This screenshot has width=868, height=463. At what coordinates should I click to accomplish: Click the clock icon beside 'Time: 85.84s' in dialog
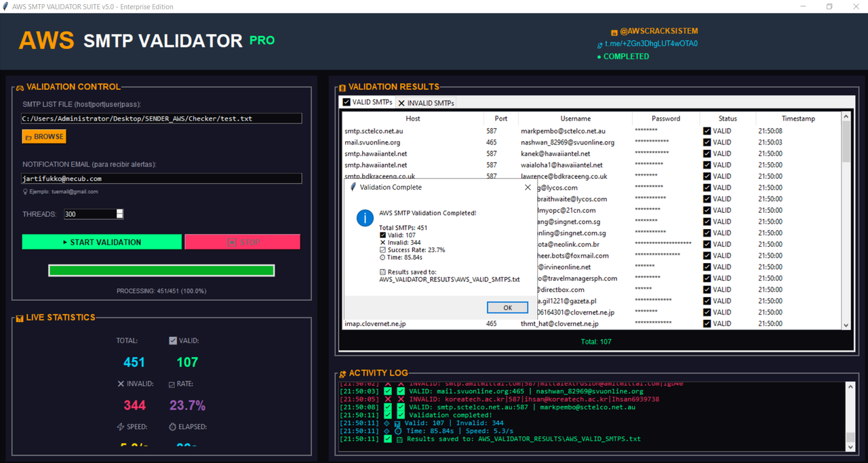click(383, 258)
